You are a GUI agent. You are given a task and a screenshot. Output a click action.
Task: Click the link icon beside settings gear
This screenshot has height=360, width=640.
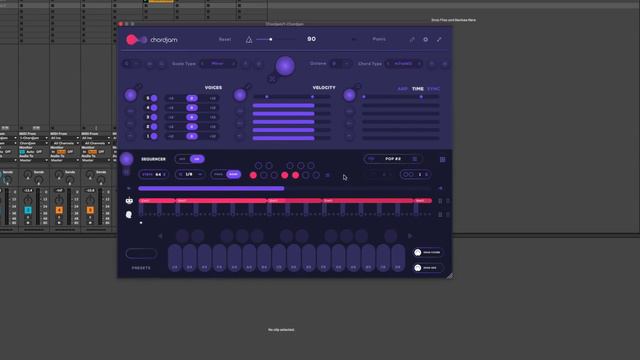[x=412, y=40]
